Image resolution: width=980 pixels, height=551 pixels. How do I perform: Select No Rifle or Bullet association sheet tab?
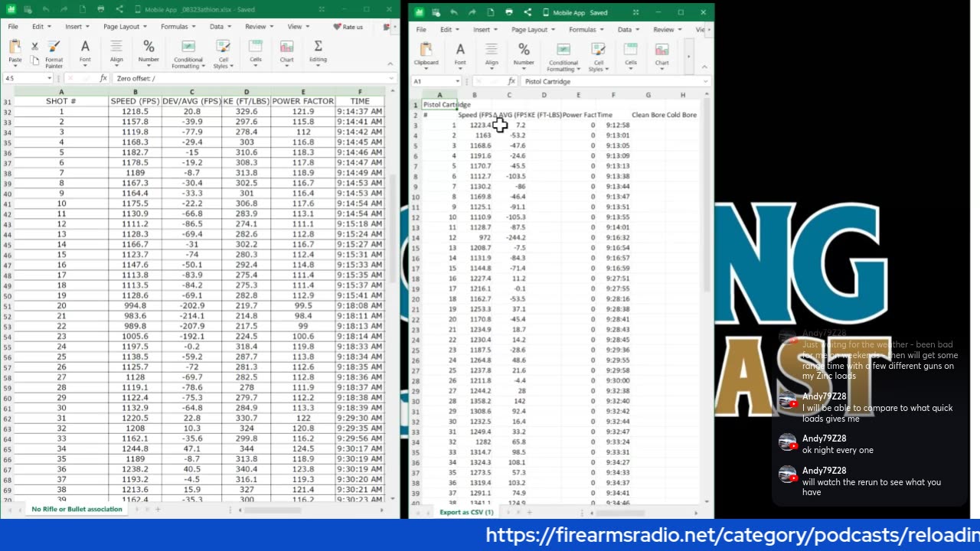(x=77, y=509)
